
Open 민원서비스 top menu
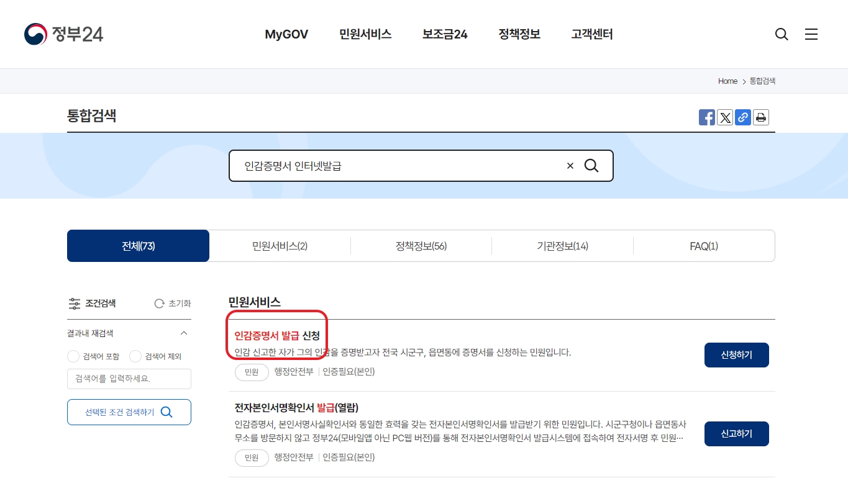[365, 34]
